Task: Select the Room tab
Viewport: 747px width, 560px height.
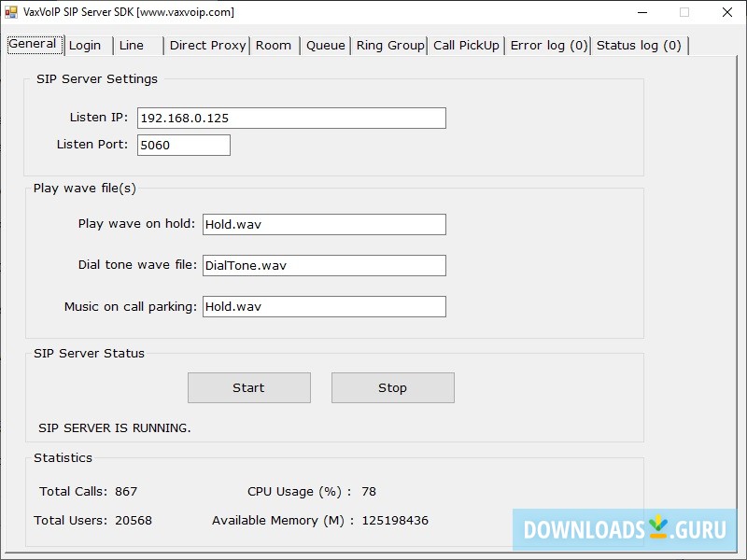Action: [275, 46]
